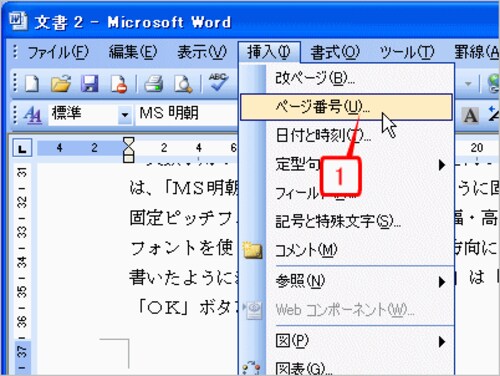This screenshot has width=500, height=376.
Task: Click the hourglass indent marker on ruler
Action: click(128, 149)
